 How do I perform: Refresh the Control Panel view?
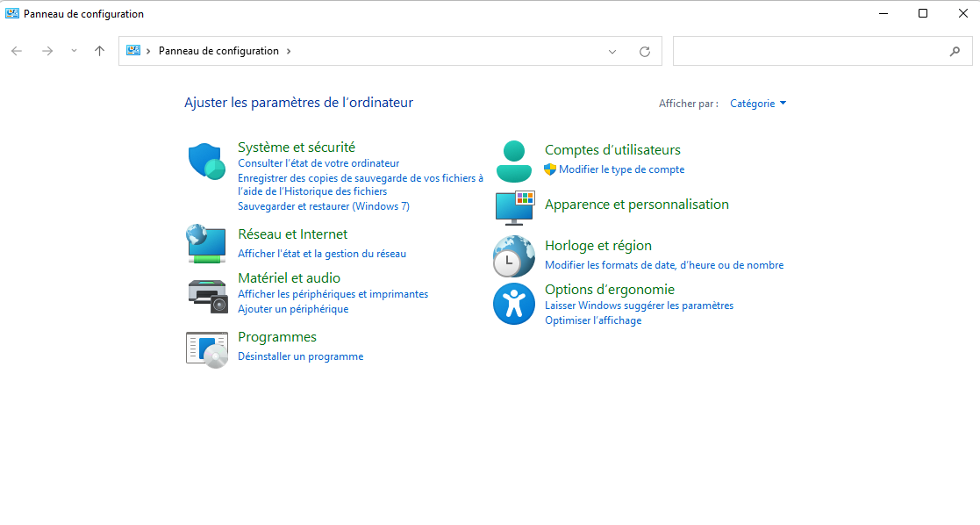click(x=644, y=51)
